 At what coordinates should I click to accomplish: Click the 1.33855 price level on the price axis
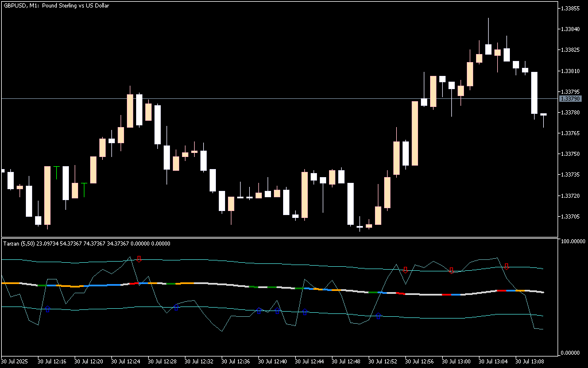[570, 9]
